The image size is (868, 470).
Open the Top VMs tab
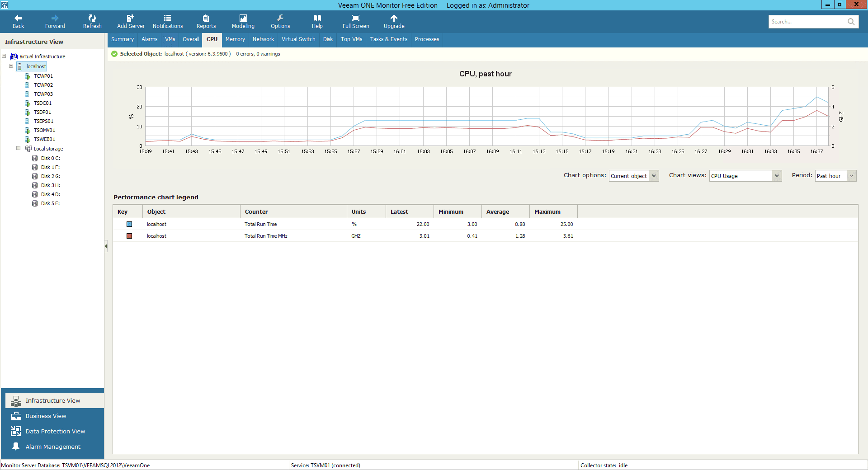(x=351, y=39)
